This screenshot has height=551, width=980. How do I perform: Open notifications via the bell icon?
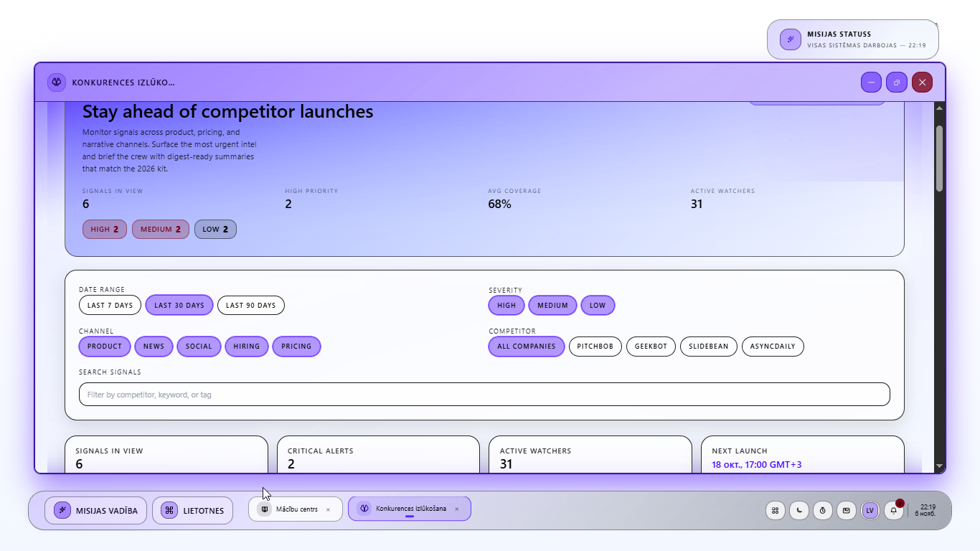pos(893,510)
